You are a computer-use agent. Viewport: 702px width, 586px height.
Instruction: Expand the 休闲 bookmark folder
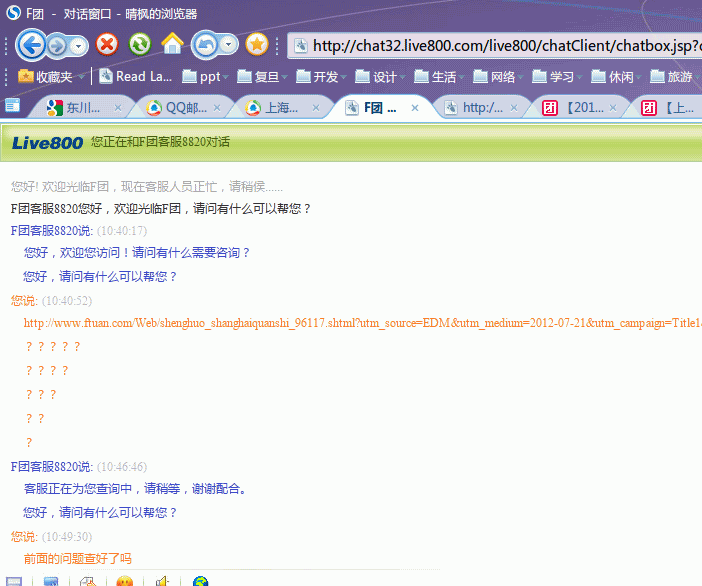[616, 77]
